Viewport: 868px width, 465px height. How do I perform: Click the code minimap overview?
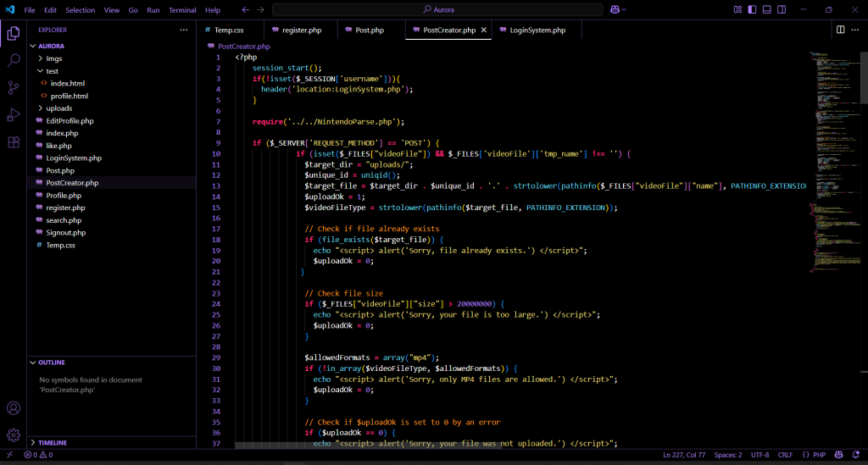pos(835,160)
